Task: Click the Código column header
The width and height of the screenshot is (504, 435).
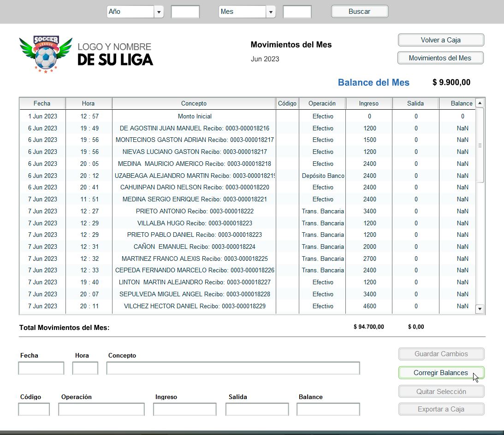Action: (x=287, y=103)
